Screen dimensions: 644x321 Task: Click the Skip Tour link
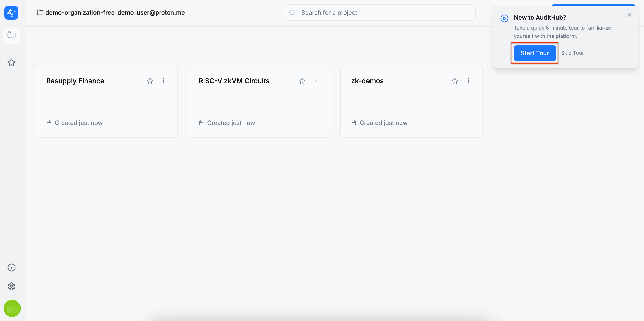point(572,53)
